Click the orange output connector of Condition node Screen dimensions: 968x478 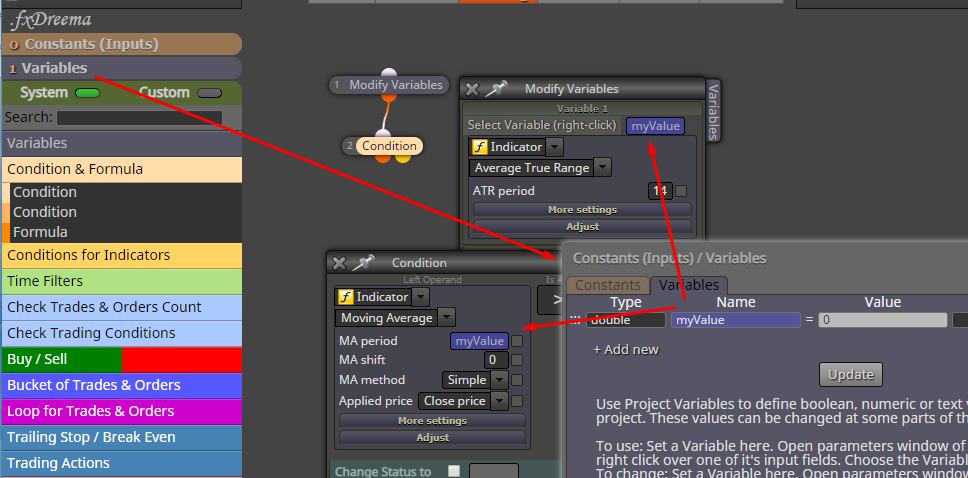383,157
